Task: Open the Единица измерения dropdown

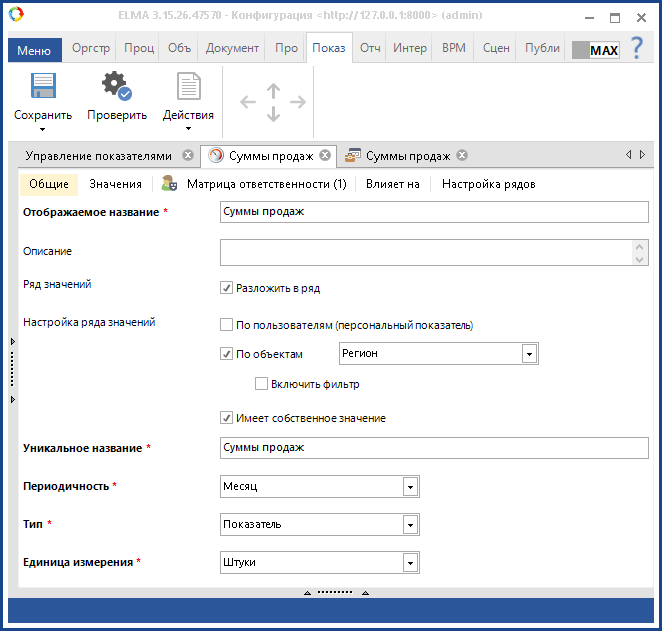Action: click(x=410, y=563)
